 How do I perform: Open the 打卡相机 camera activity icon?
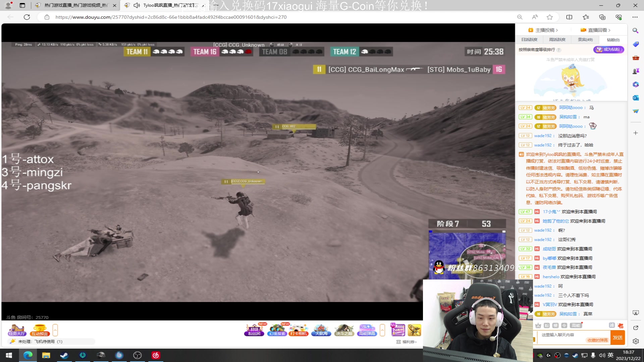pos(299,330)
